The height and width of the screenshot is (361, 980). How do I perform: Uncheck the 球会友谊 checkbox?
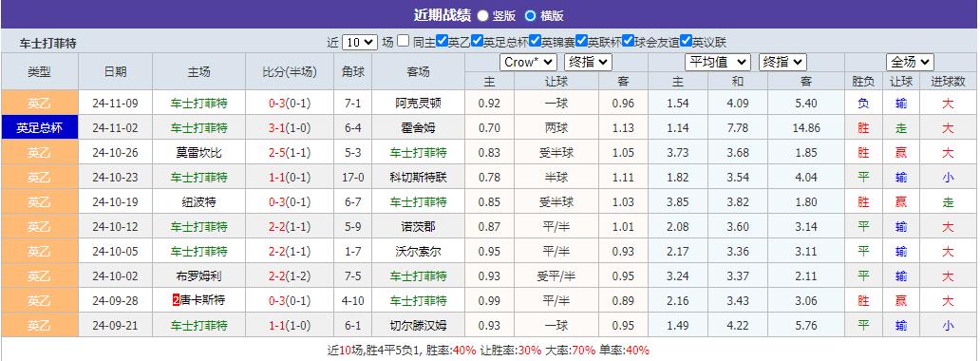click(628, 41)
